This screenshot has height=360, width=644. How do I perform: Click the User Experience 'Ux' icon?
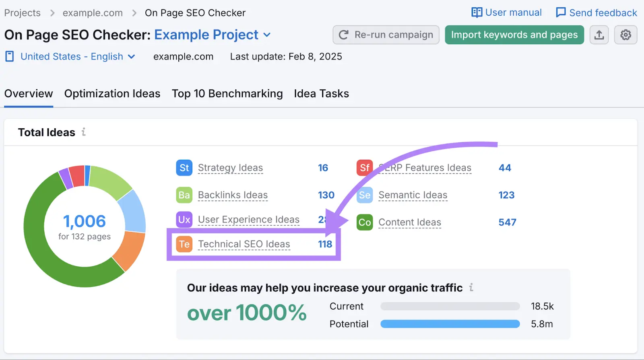[x=184, y=220]
